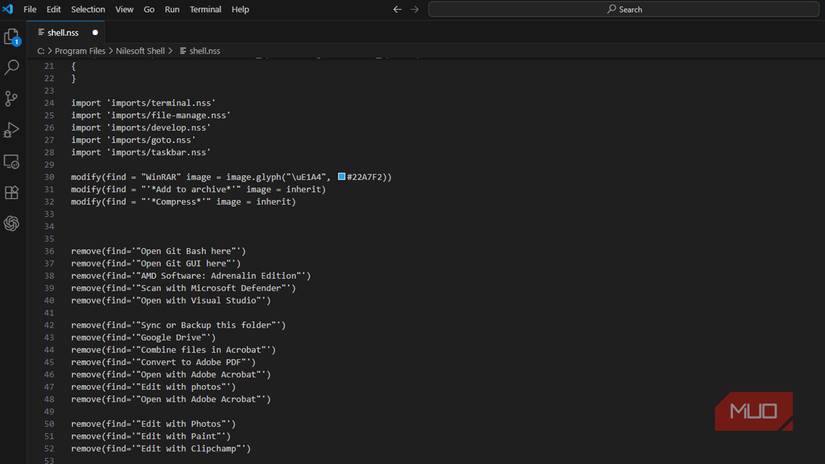
Task: Open color picker swatch for #22A7F2
Action: point(341,177)
